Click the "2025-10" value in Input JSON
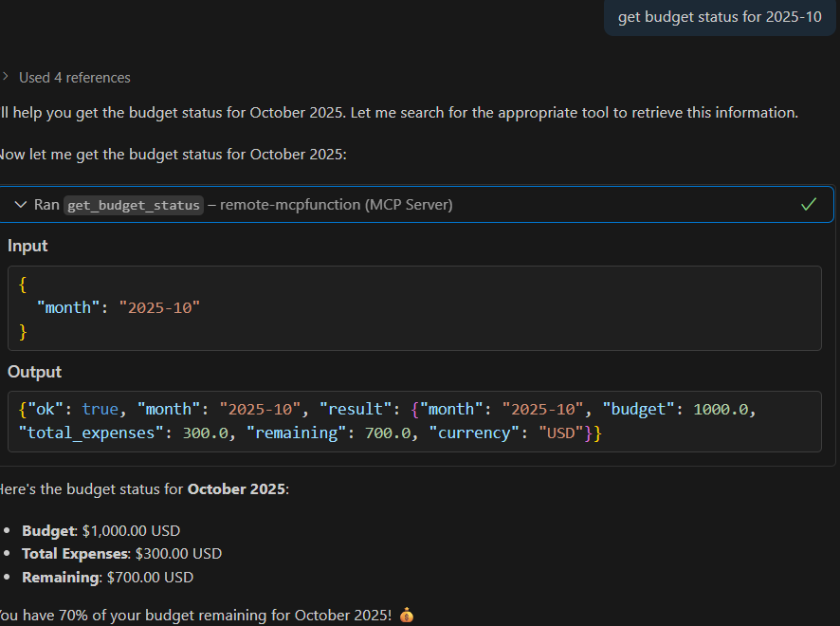 pyautogui.click(x=159, y=307)
